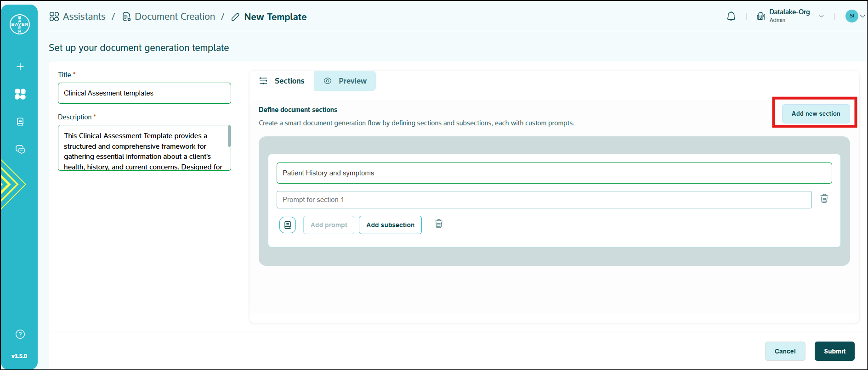Screen dimensions: 868x370
Task: Click the help question mark icon
Action: pos(20,334)
